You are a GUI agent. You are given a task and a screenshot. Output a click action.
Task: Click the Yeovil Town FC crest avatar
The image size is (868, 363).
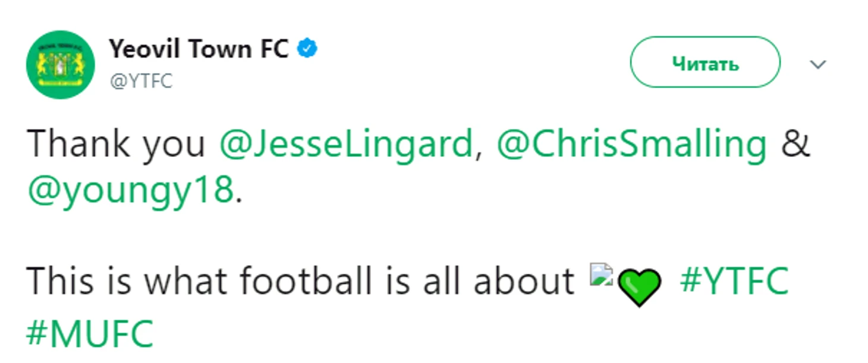(60, 65)
